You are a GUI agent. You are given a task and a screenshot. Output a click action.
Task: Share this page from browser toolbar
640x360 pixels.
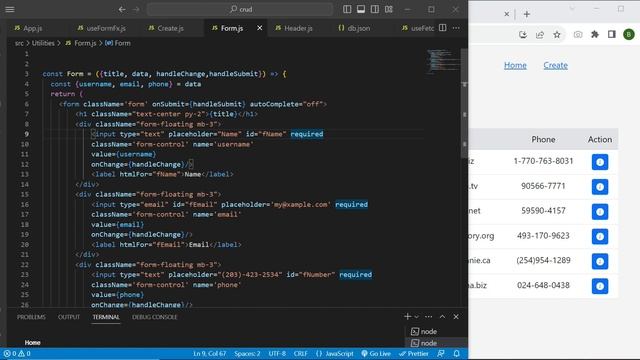tap(540, 35)
